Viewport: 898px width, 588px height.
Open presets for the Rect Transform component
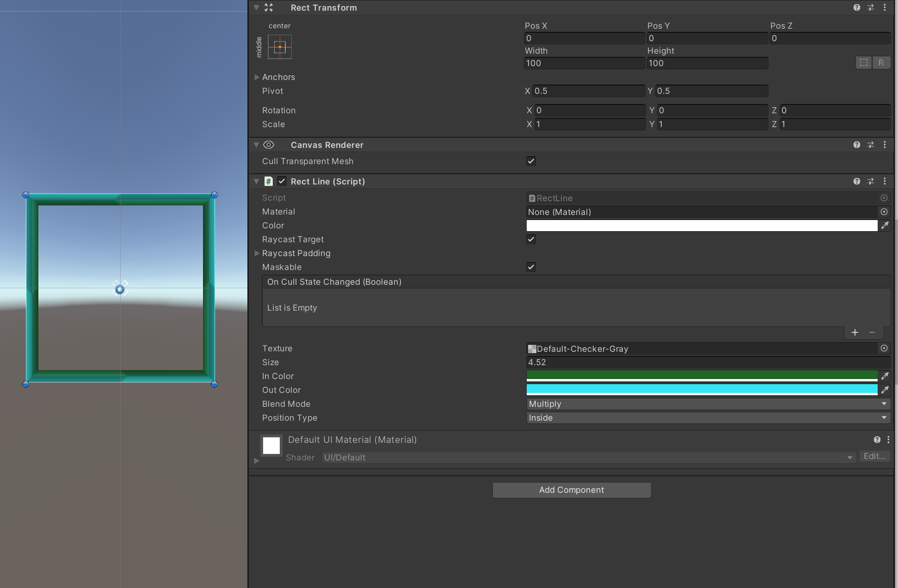(x=871, y=7)
